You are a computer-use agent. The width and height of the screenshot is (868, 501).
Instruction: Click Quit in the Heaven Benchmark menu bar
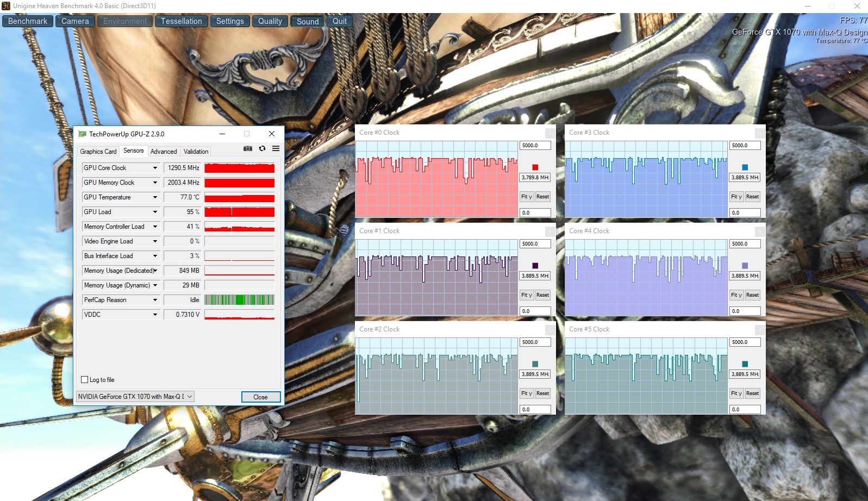340,21
